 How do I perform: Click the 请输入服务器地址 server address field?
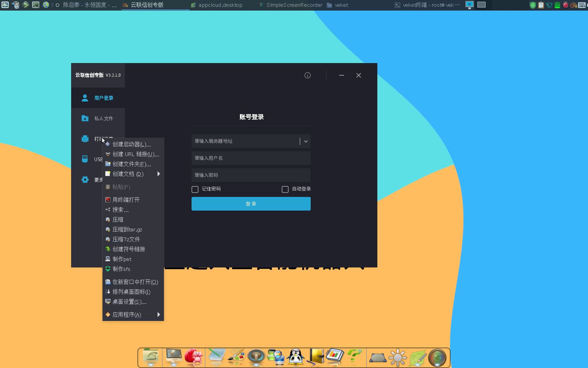[251, 141]
